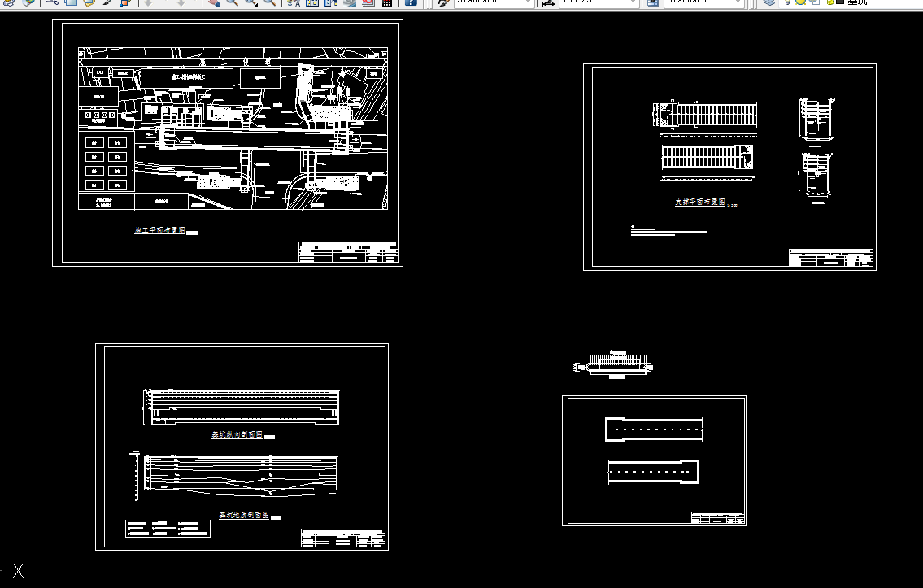Expand the table style Standard dropdown

tap(738, 2)
